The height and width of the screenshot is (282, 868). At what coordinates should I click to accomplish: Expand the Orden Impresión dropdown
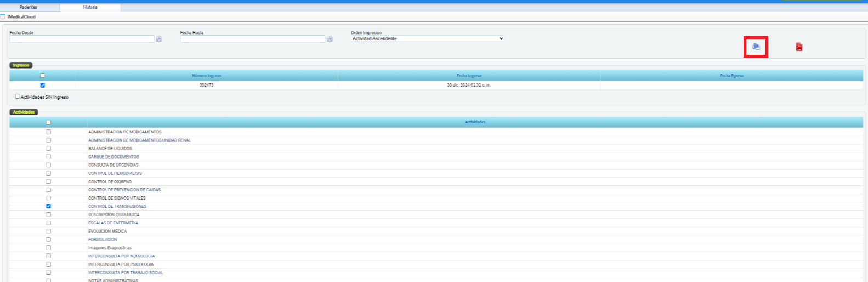click(427, 39)
